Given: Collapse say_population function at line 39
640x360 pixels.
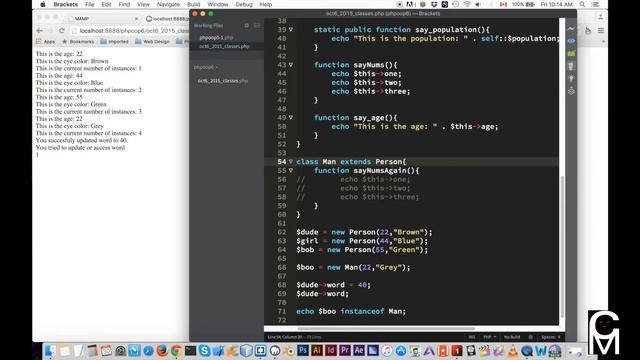Looking at the screenshot, I should tap(291, 29).
